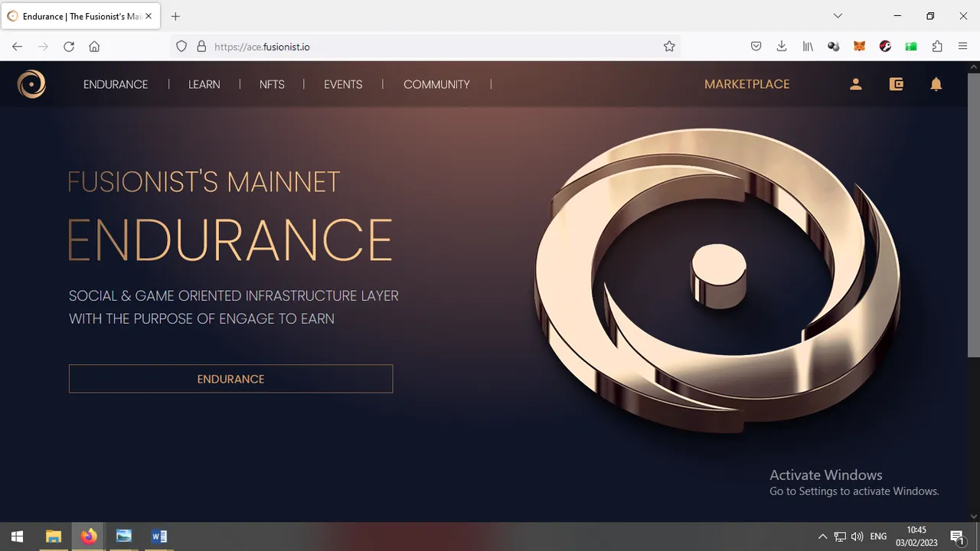This screenshot has height=551, width=980.
Task: Go back with browser back arrow
Action: 18,47
